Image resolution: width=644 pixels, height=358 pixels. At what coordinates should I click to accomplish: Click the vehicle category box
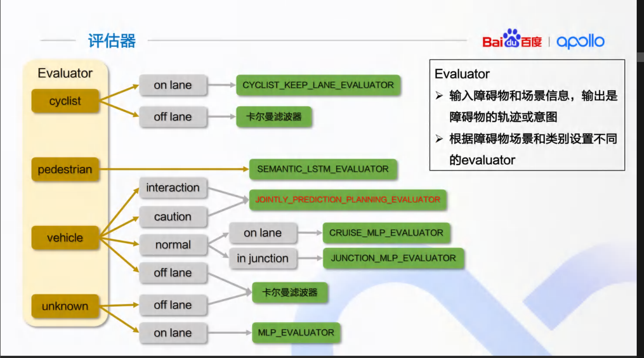65,238
